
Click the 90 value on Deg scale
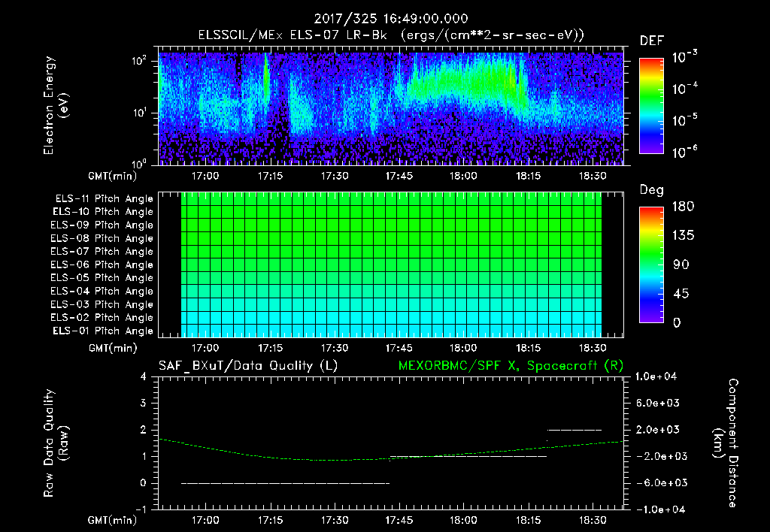681,265
